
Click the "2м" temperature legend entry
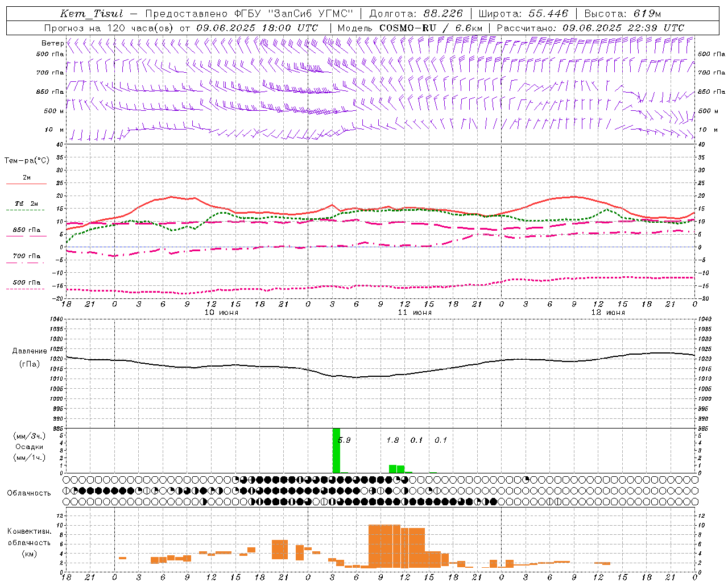[27, 178]
